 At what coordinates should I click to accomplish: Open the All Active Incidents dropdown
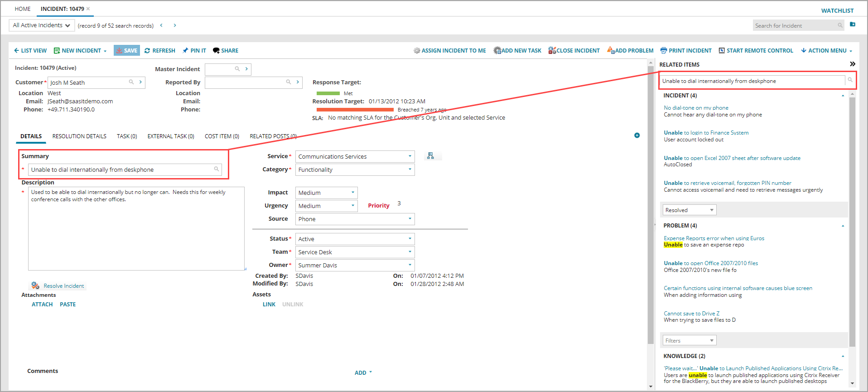point(42,25)
